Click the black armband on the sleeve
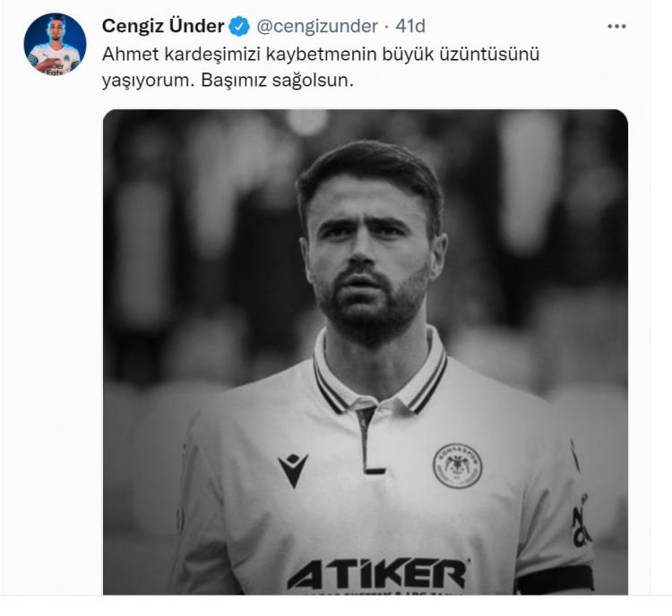This screenshot has width=672, height=616. pyautogui.click(x=554, y=578)
